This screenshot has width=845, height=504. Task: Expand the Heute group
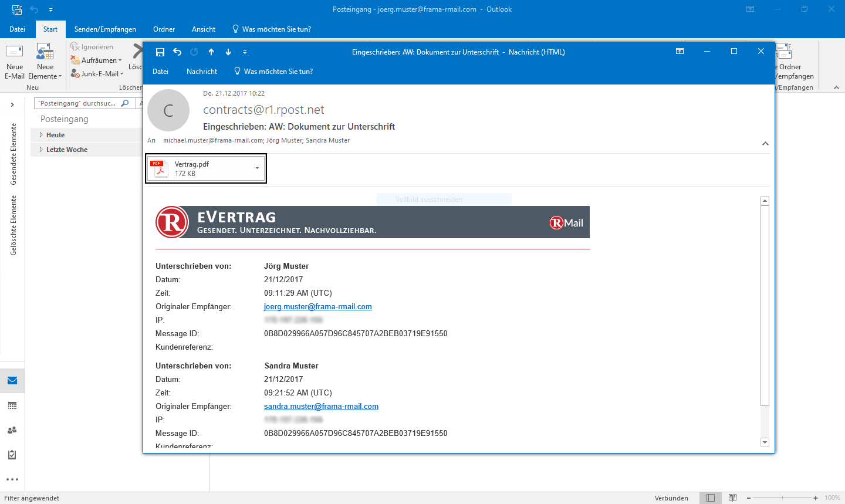(41, 135)
